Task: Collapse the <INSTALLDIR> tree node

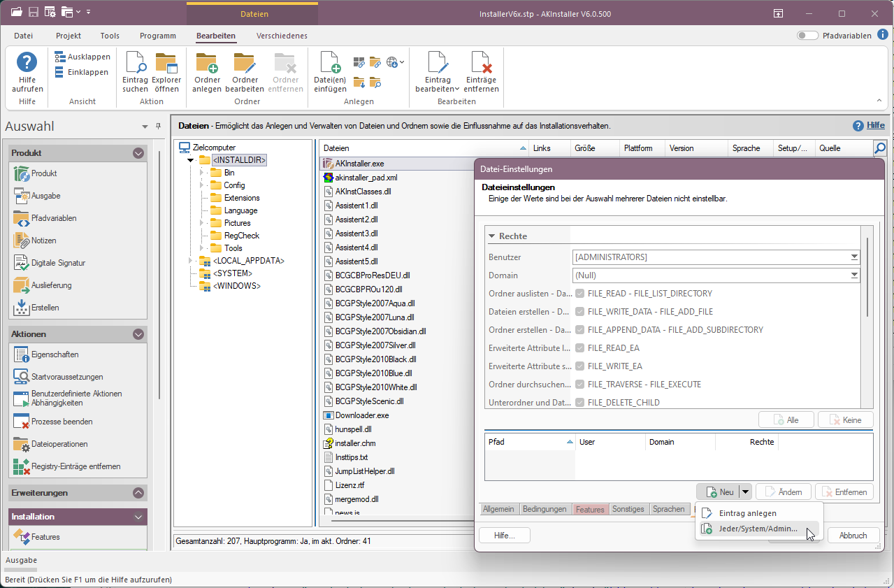Action: pos(190,161)
